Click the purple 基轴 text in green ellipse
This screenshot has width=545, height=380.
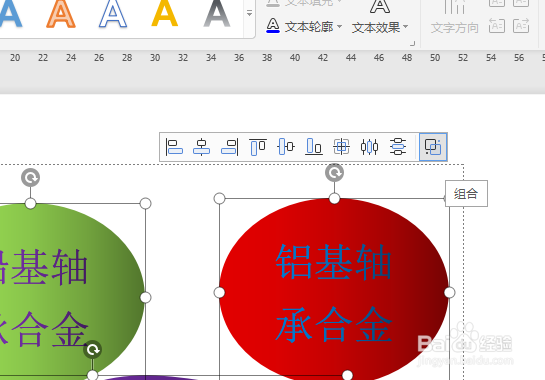(49, 266)
